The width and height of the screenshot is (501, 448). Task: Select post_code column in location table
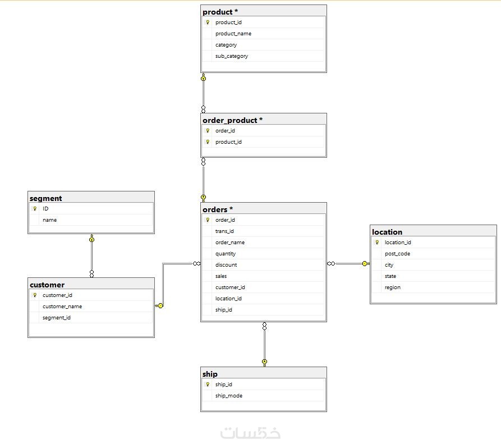coord(433,254)
